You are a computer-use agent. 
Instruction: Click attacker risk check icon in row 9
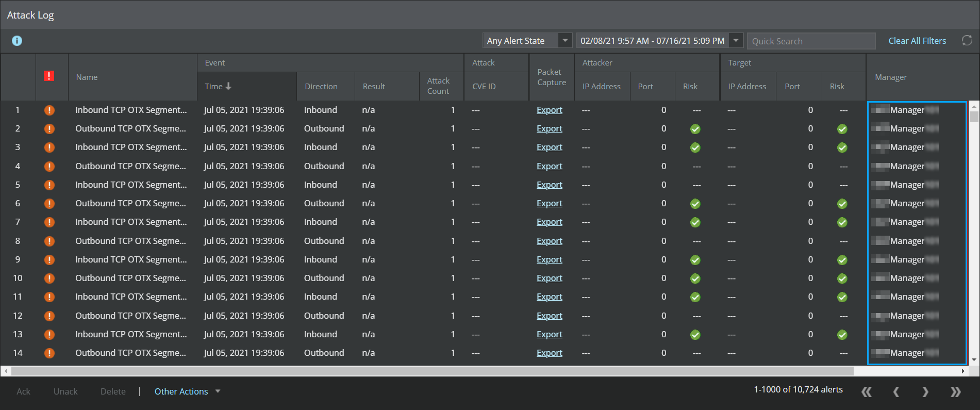695,260
